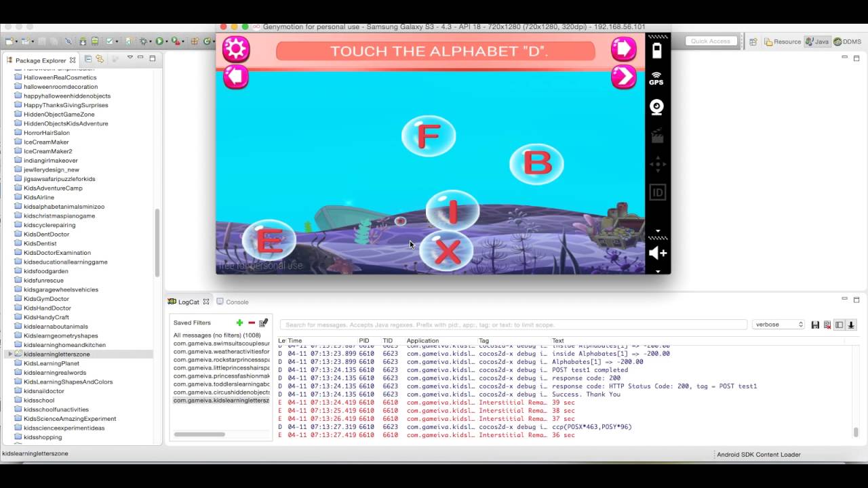Screen dimensions: 868x488
Task: Select com.gameiva.swimsuitscouplesur filter
Action: (x=221, y=344)
